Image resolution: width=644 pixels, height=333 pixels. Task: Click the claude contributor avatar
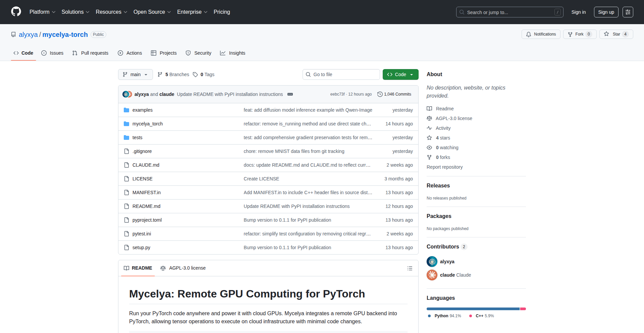(x=432, y=275)
